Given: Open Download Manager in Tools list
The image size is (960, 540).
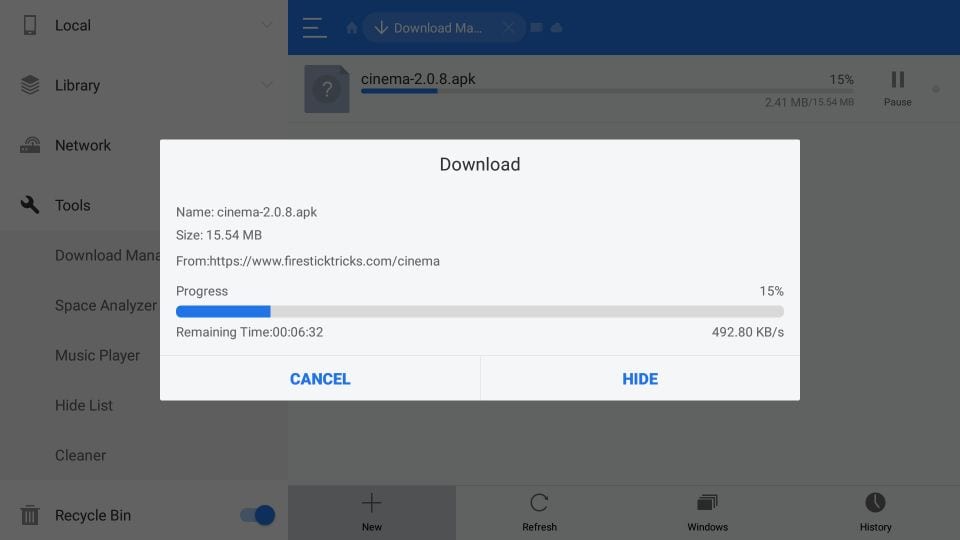Looking at the screenshot, I should point(108,255).
